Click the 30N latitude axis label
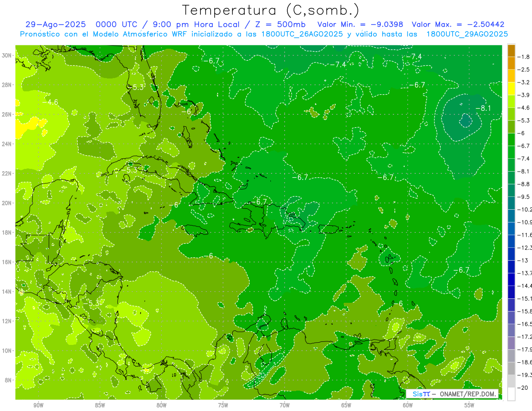Viewport: 532px width, 411px height. pyautogui.click(x=8, y=55)
